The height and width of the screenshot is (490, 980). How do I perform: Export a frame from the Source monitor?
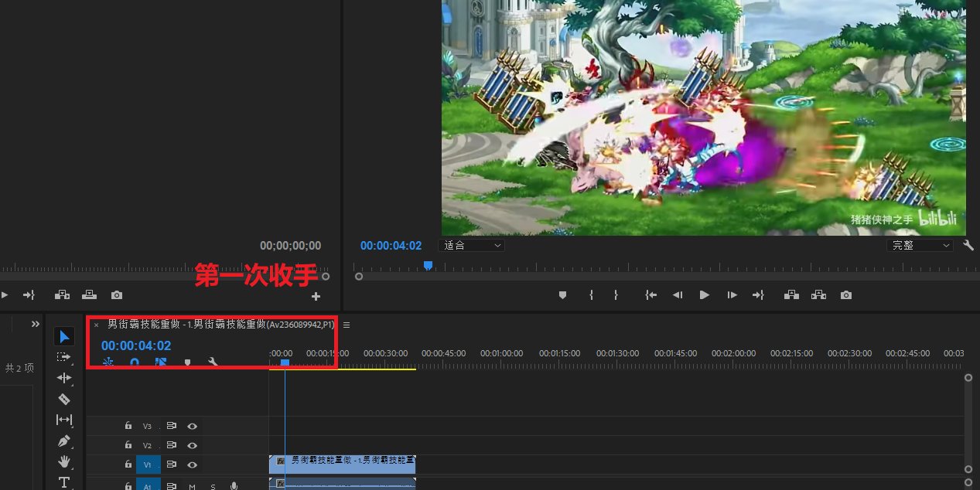(117, 295)
